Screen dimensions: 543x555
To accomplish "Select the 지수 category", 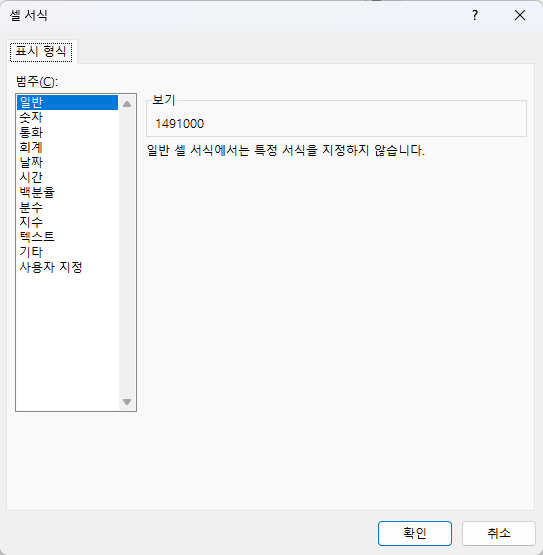I will pyautogui.click(x=67, y=222).
